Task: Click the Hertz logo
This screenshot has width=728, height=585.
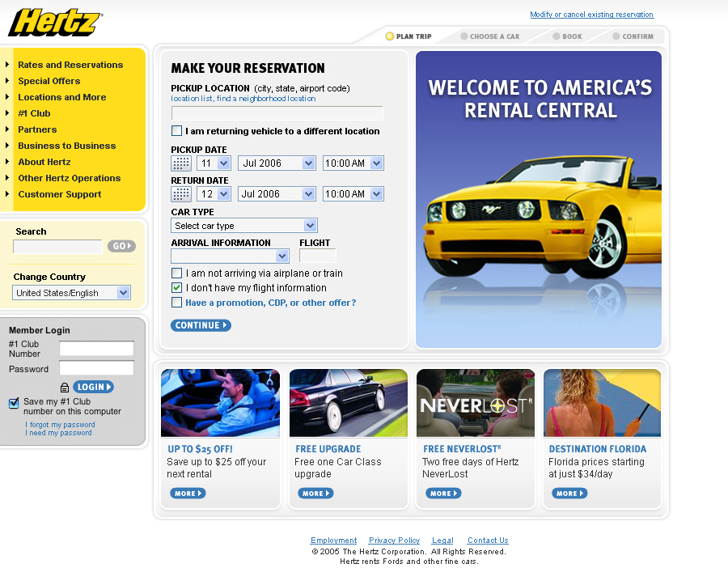Action: coord(55,23)
